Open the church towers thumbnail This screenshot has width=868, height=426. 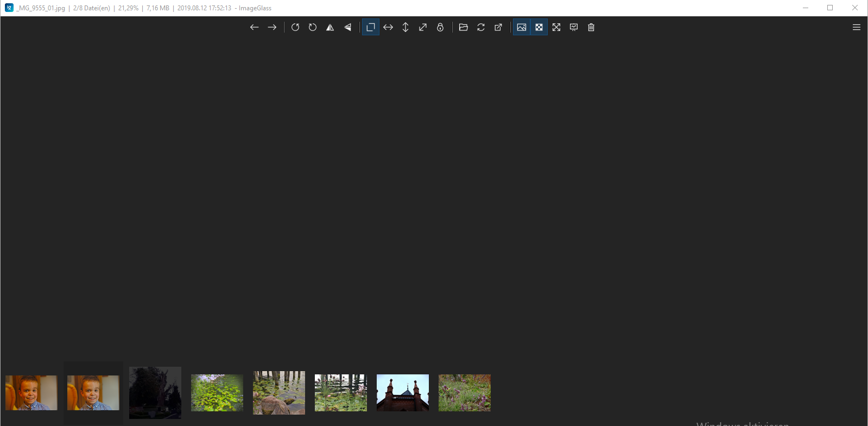403,393
